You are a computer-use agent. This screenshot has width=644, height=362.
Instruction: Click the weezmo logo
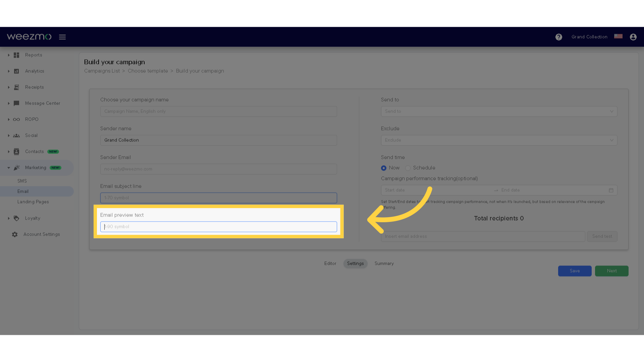tap(29, 37)
